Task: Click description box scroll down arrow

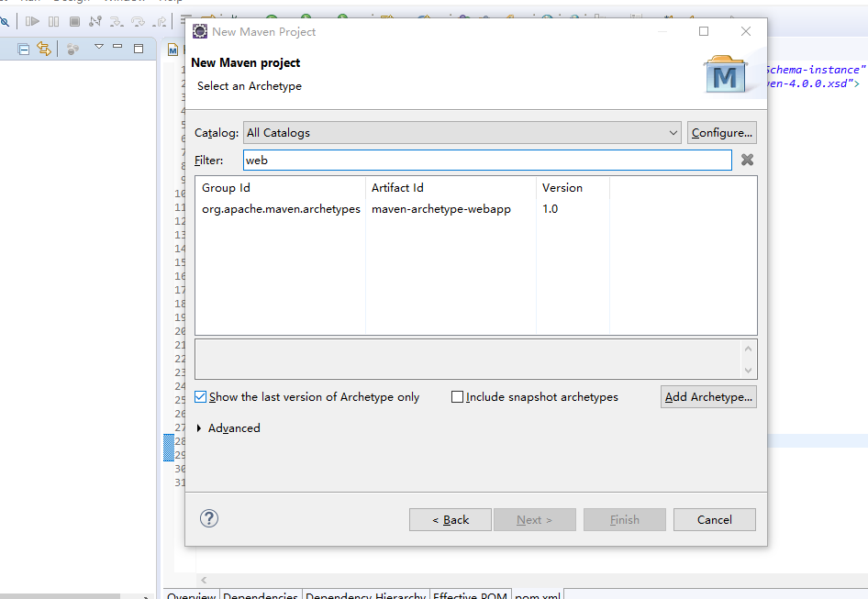Action: pyautogui.click(x=748, y=371)
